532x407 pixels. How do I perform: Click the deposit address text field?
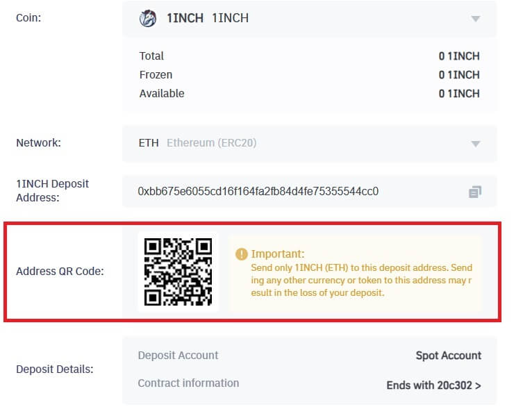(x=258, y=191)
